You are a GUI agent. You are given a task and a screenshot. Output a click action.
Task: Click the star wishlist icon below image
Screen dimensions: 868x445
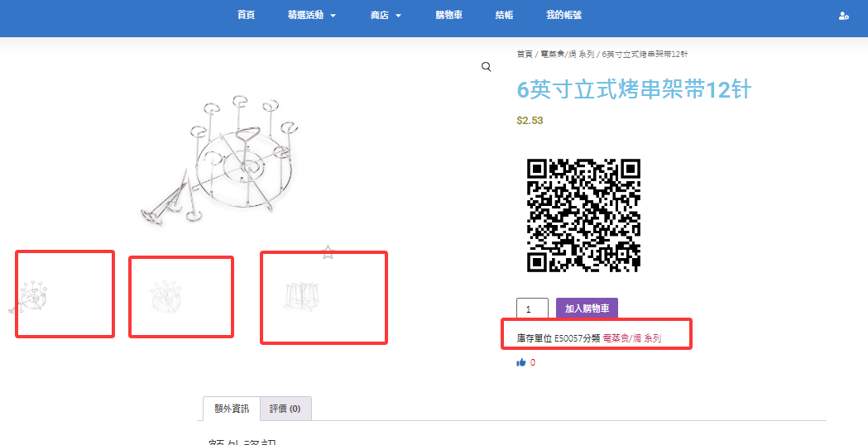click(328, 253)
